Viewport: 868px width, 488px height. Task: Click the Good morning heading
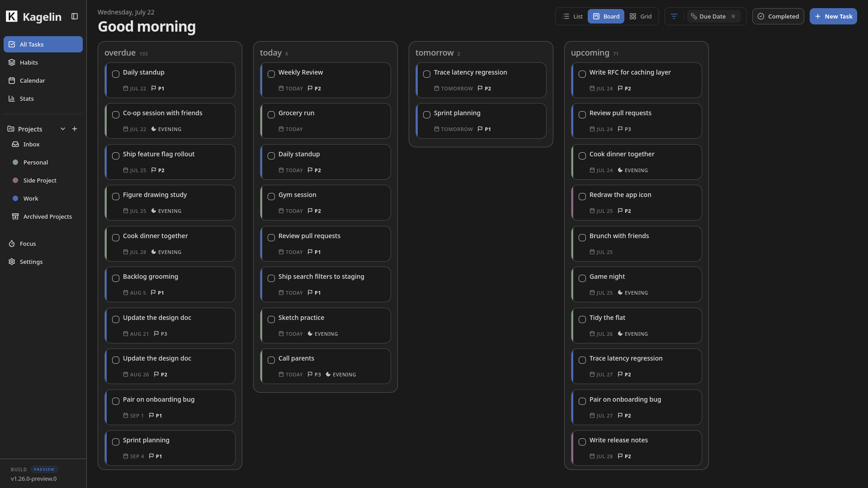coord(147,27)
